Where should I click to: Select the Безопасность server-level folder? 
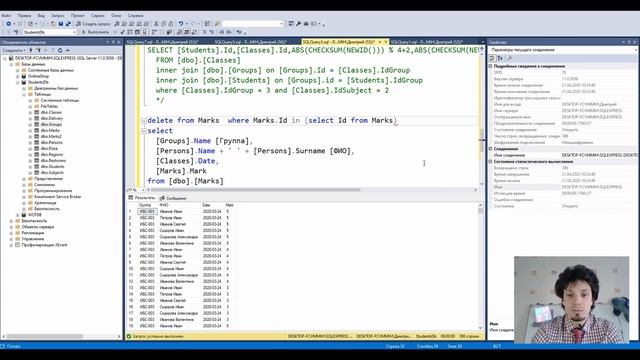pyautogui.click(x=34, y=221)
